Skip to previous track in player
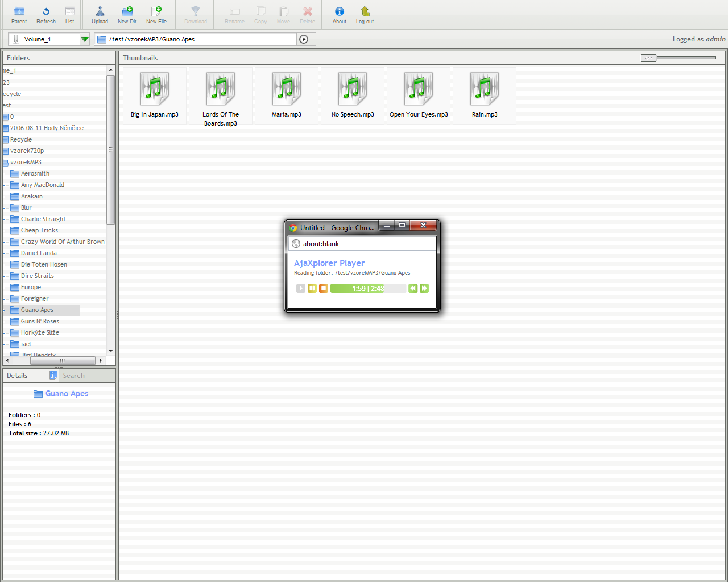 pyautogui.click(x=413, y=288)
